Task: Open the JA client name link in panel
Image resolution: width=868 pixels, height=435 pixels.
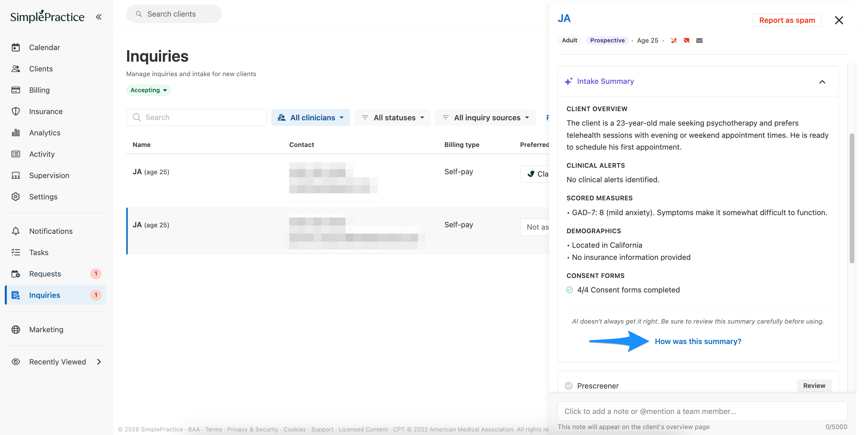Action: (564, 18)
